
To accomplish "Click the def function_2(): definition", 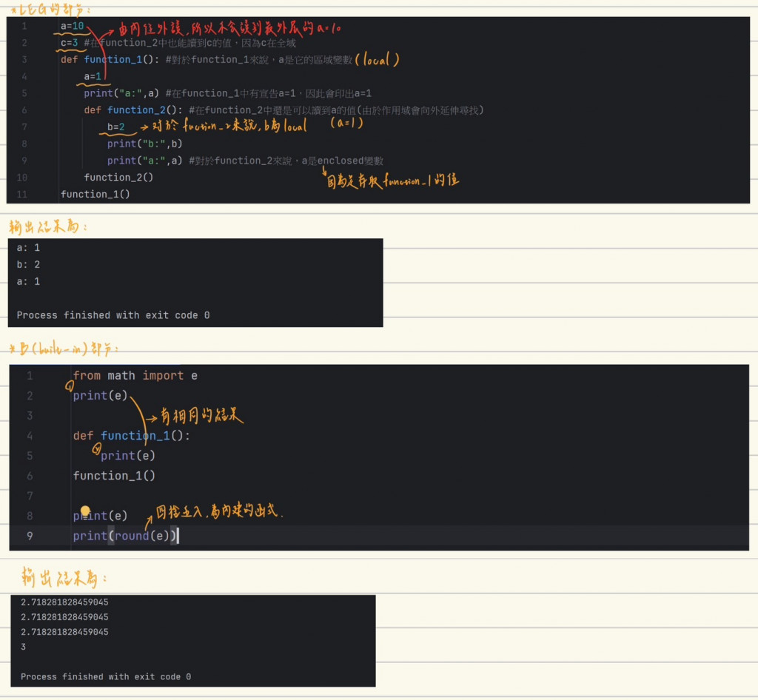I will 133,110.
